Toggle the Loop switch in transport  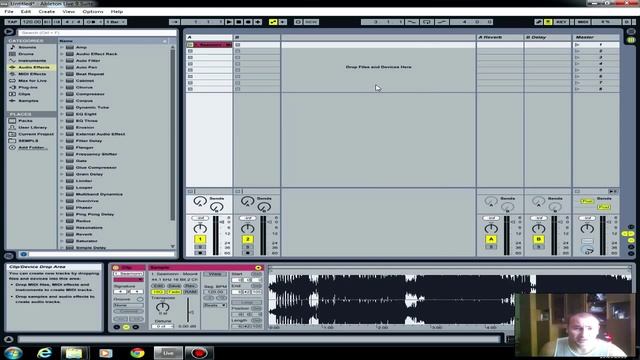pyautogui.click(x=427, y=22)
